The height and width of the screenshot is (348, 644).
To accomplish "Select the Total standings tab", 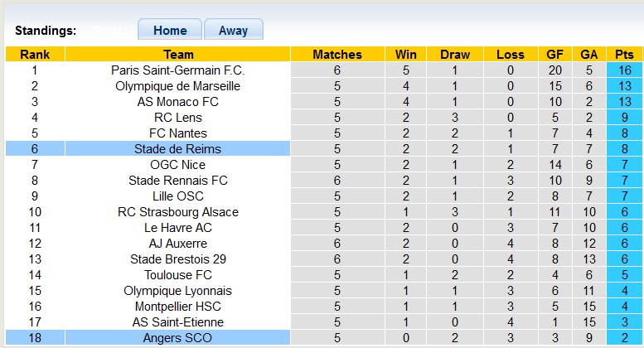I will click(x=109, y=30).
